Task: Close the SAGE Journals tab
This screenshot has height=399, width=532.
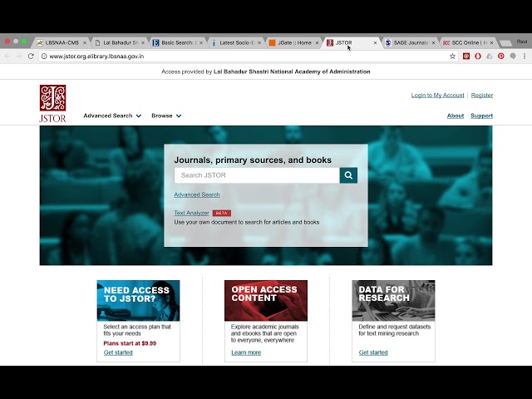Action: point(433,42)
